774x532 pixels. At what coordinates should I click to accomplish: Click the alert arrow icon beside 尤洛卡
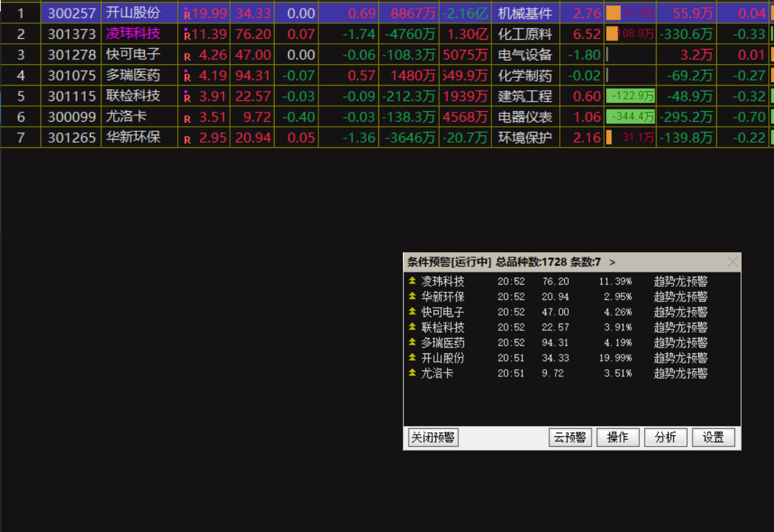tap(412, 373)
